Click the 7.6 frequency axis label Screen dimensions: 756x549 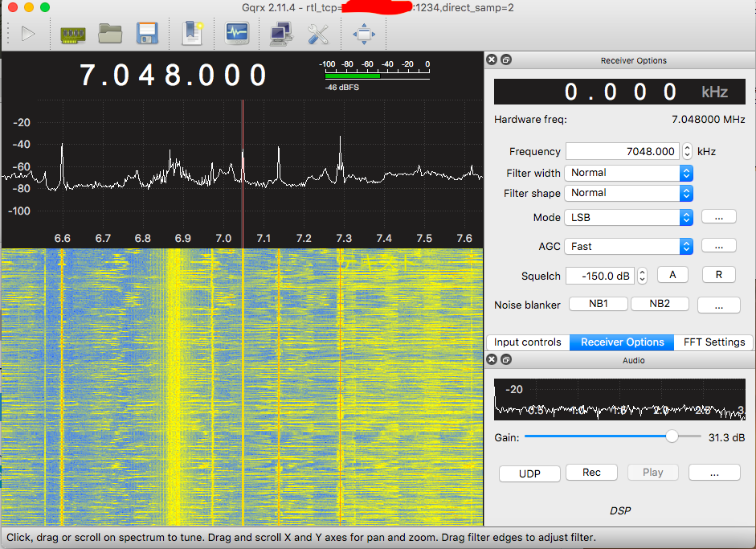[464, 238]
